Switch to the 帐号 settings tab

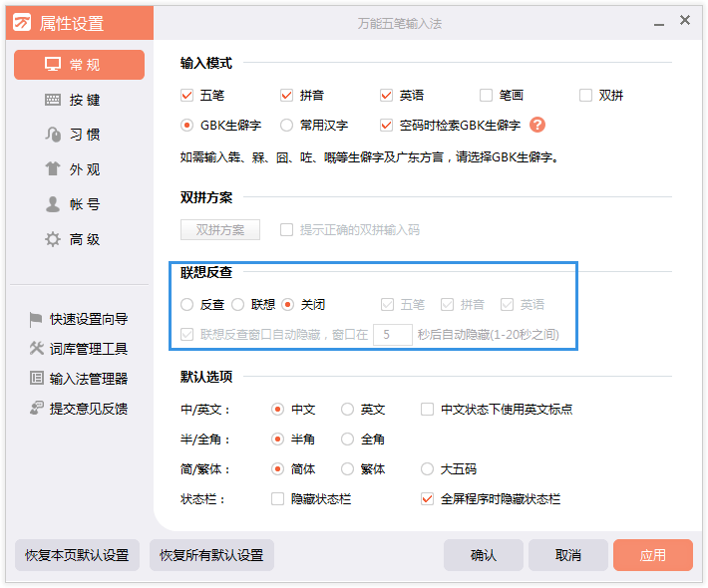(79, 204)
